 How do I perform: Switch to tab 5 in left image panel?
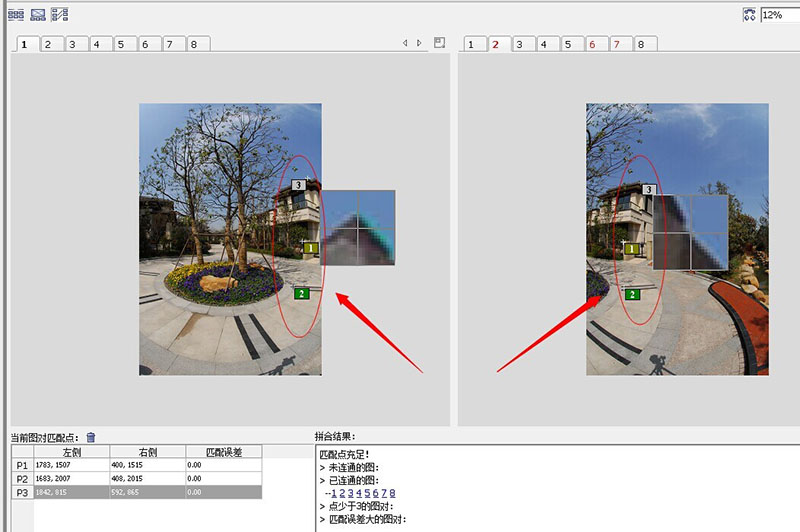coord(120,44)
